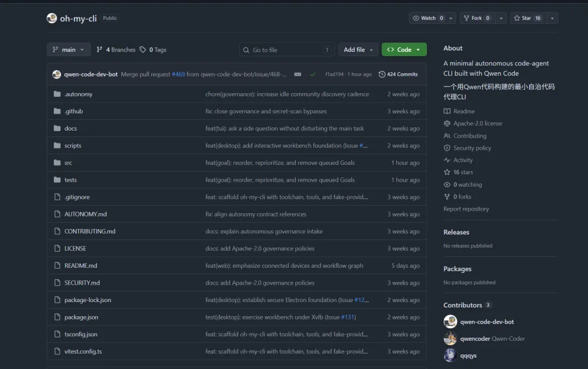Click the qwen-code-dev-bot commit author name
588x369 pixels.
click(x=91, y=74)
